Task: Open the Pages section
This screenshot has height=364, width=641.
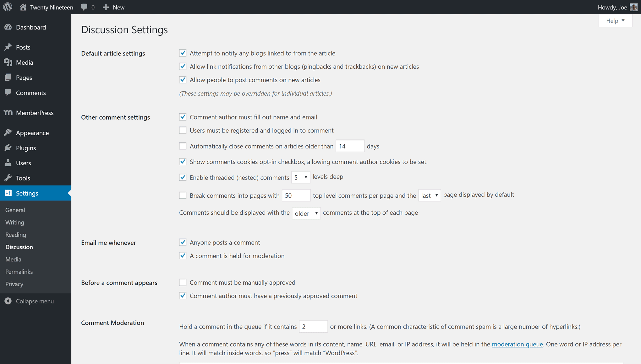Action: (x=24, y=78)
